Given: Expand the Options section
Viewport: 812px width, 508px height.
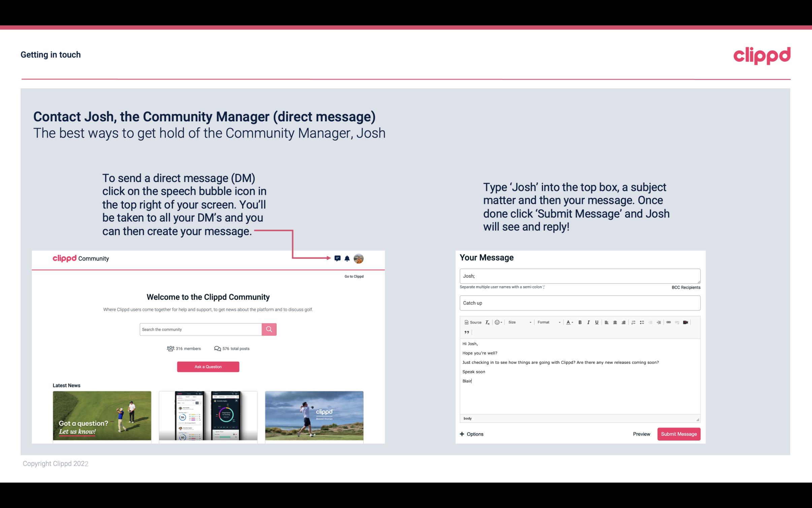Looking at the screenshot, I should pos(470,434).
